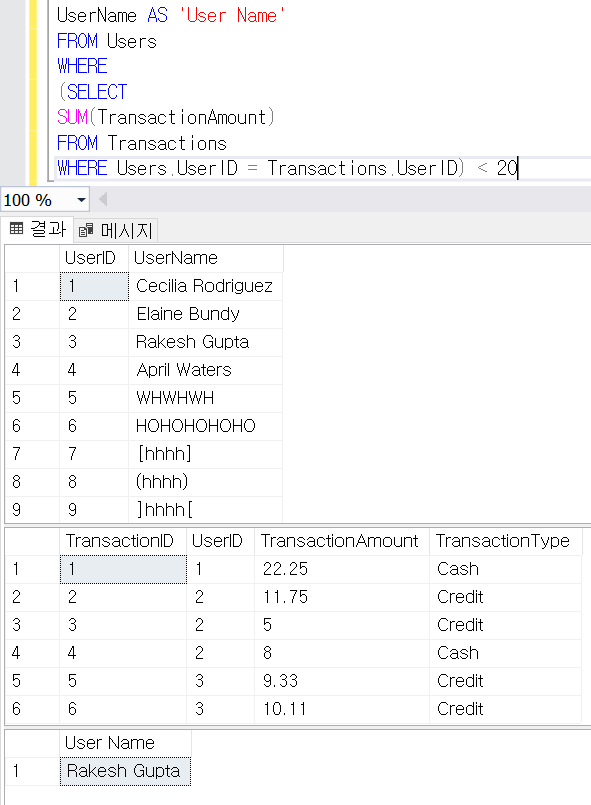Select the 22.25 amount cell
Image resolution: width=591 pixels, height=805 pixels.
(x=342, y=569)
